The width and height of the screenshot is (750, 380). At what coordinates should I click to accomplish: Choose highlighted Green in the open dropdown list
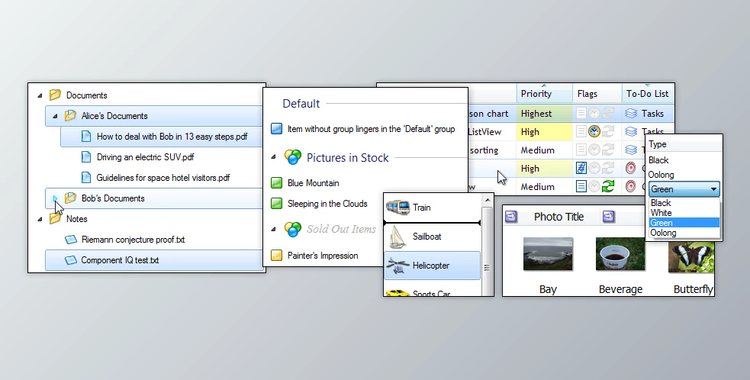(684, 223)
